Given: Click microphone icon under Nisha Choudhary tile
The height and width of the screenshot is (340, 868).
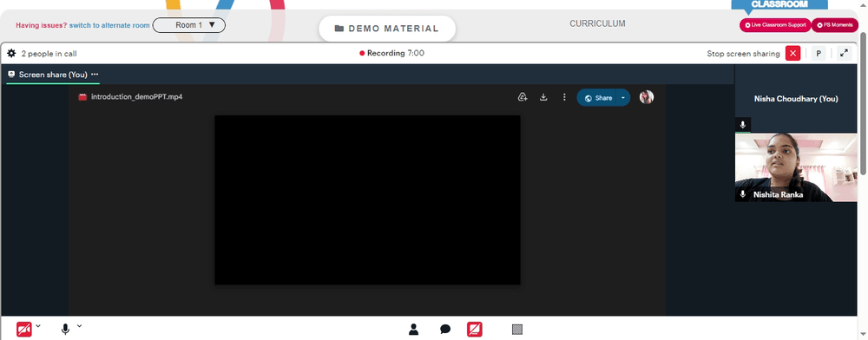Looking at the screenshot, I should [x=743, y=125].
